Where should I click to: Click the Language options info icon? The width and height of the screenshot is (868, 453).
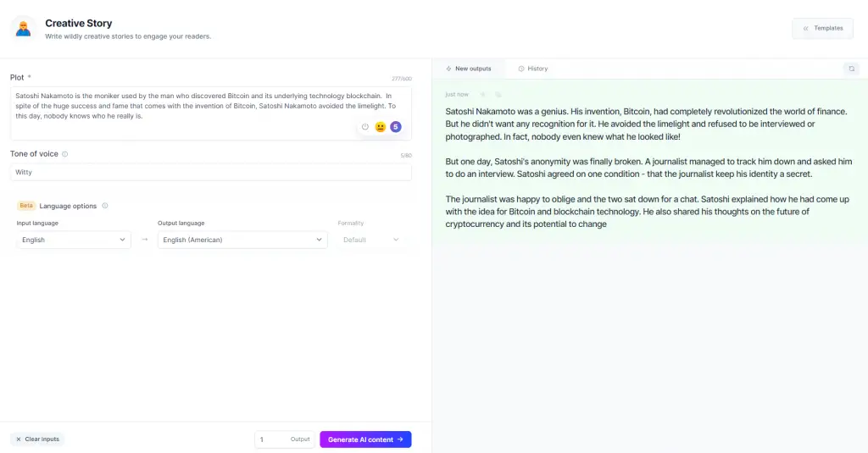click(104, 206)
